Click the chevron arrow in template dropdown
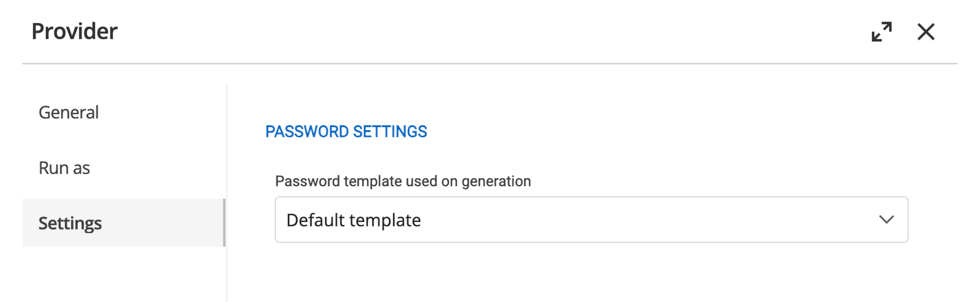This screenshot has width=980, height=302. pos(886,220)
